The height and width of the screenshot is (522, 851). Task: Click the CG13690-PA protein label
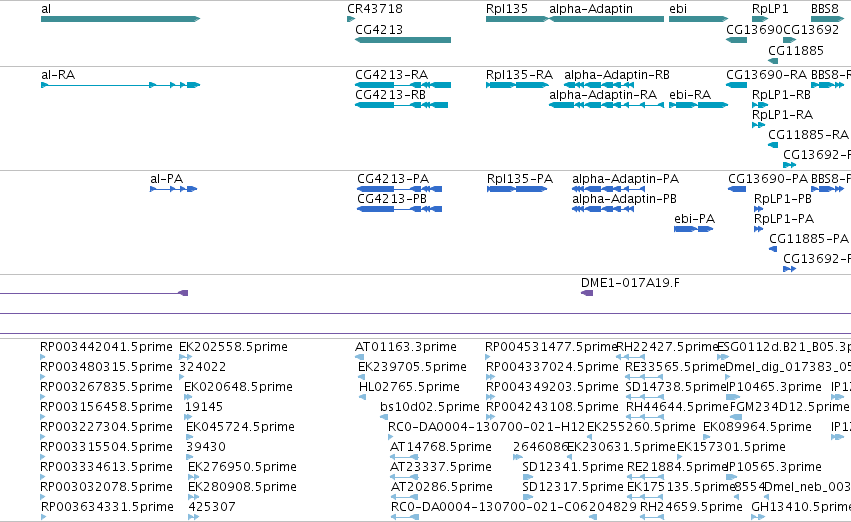pos(768,179)
